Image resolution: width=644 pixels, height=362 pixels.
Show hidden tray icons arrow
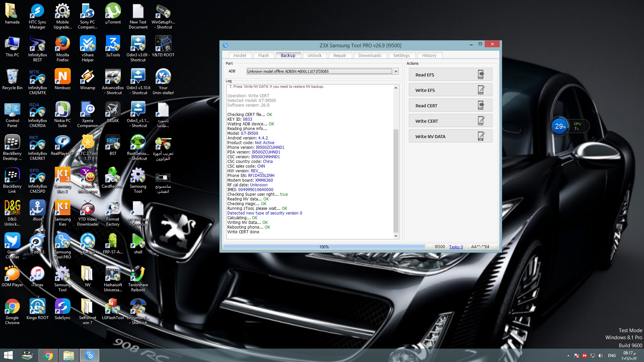pos(568,356)
